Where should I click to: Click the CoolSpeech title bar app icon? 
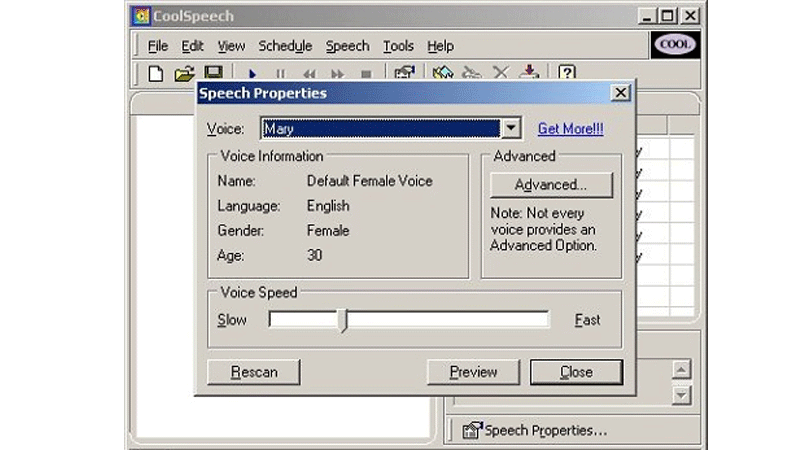pos(141,16)
